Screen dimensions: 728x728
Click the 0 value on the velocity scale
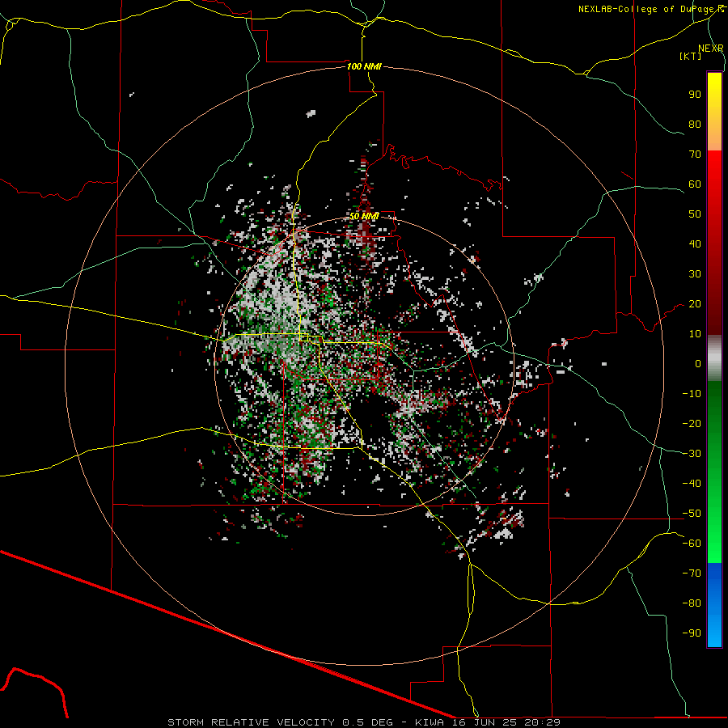tap(698, 363)
